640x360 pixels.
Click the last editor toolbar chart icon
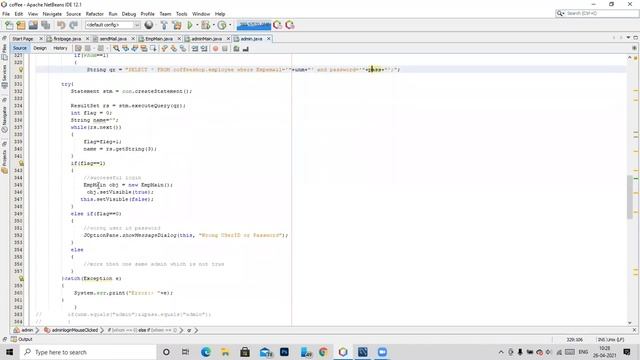(245, 49)
